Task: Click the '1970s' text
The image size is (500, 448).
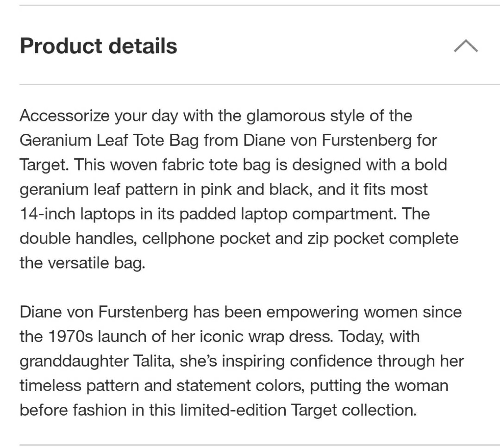Action: [71, 336]
